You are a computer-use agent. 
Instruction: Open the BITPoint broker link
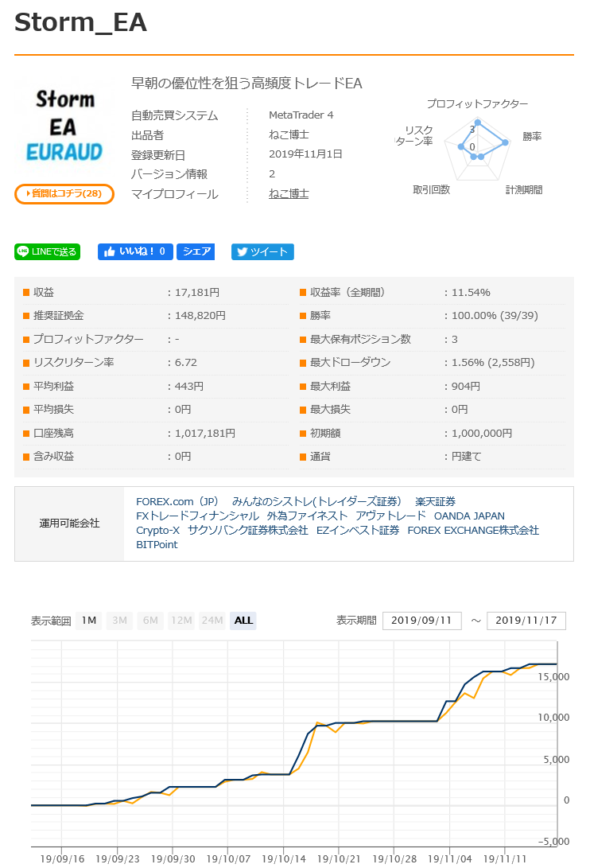pos(157,545)
